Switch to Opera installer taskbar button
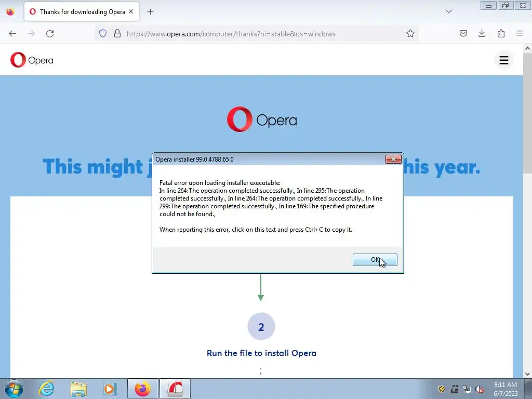The image size is (532, 399). click(175, 389)
